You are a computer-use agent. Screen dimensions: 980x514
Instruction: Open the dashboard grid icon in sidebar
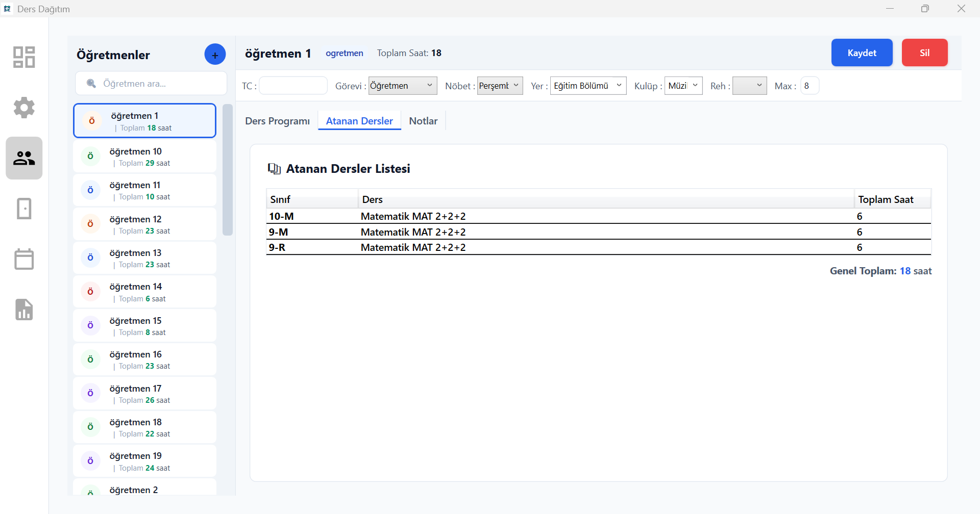click(24, 57)
